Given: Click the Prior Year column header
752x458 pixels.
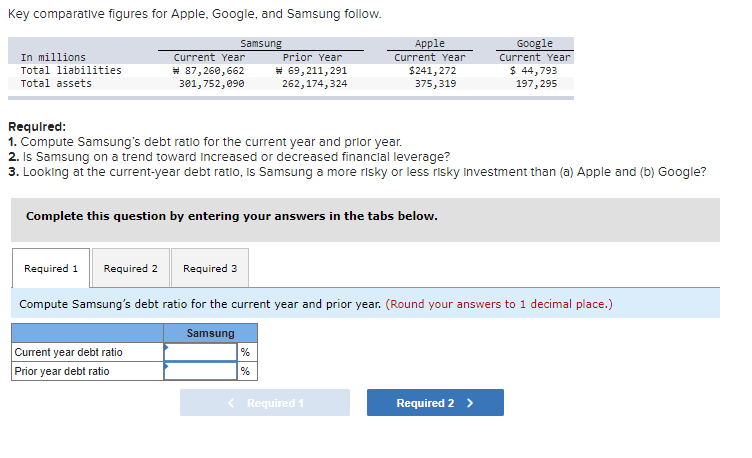Looking at the screenshot, I should click(312, 58).
